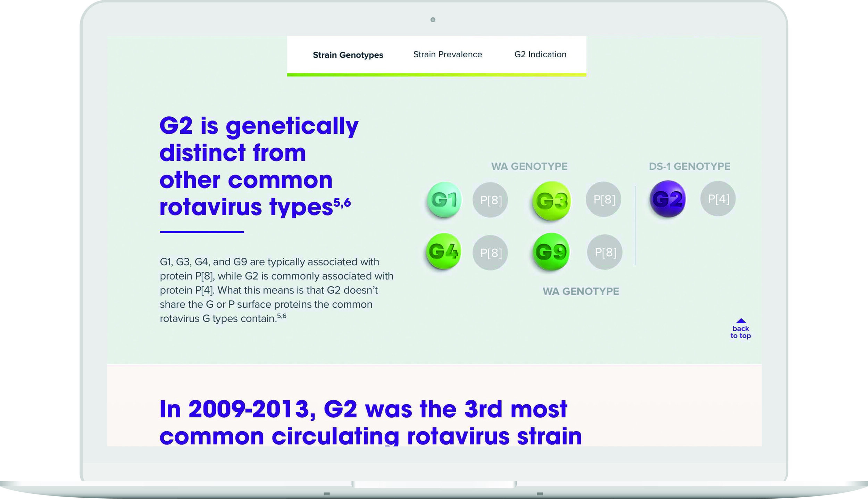Click the P[4] circle beside G2
The width and height of the screenshot is (868, 499).
(x=718, y=199)
